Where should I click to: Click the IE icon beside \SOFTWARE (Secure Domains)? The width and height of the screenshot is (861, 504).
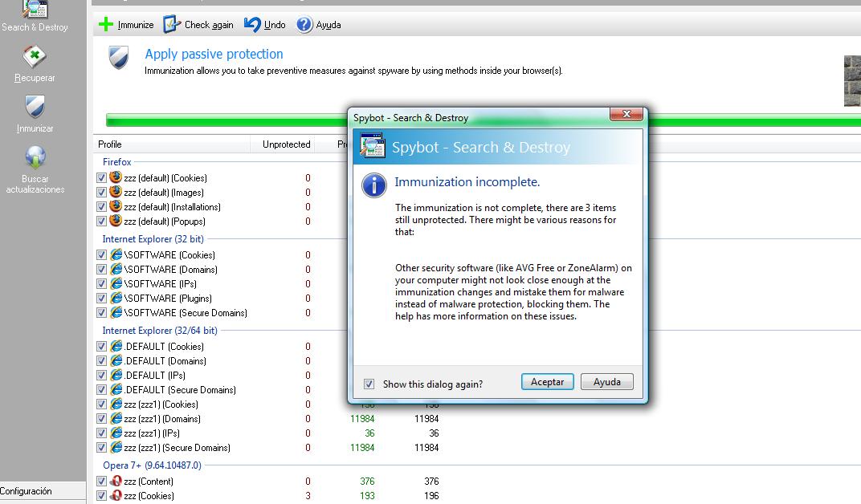116,312
